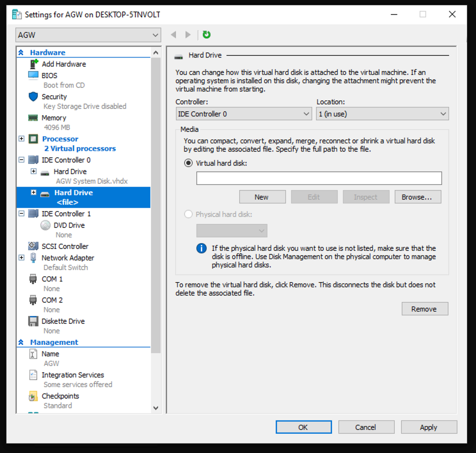Open Checkpoints settings icon
The height and width of the screenshot is (453, 476).
click(33, 396)
